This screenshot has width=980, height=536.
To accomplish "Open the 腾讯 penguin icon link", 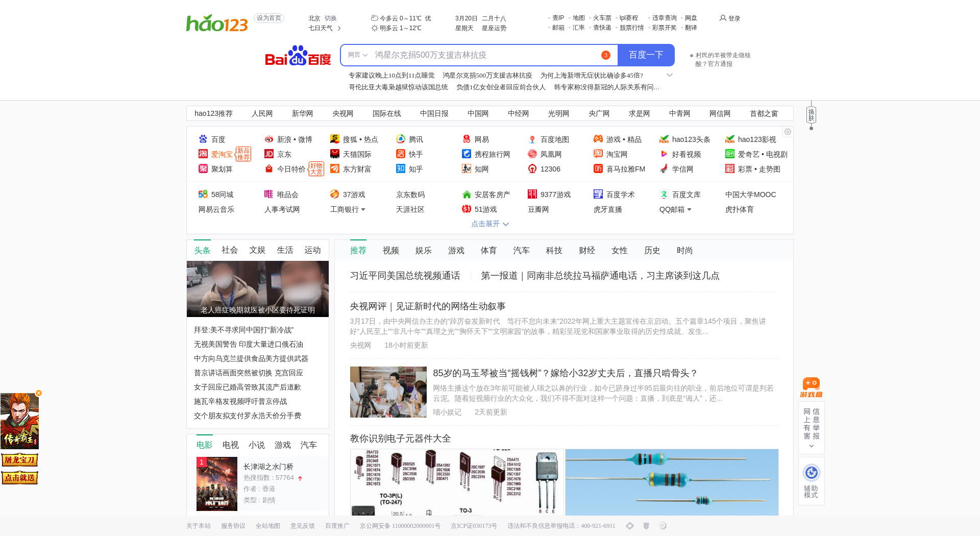I will pos(401,139).
